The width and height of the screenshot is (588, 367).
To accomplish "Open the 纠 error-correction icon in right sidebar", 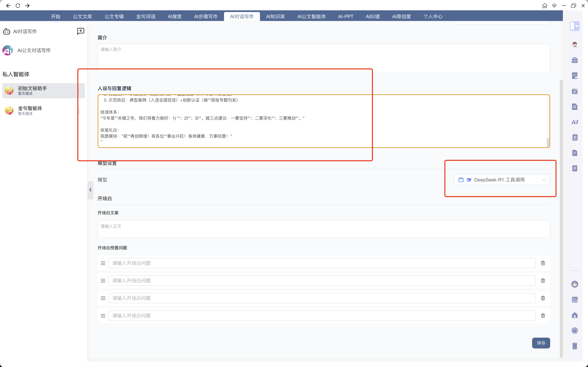I will (x=574, y=137).
